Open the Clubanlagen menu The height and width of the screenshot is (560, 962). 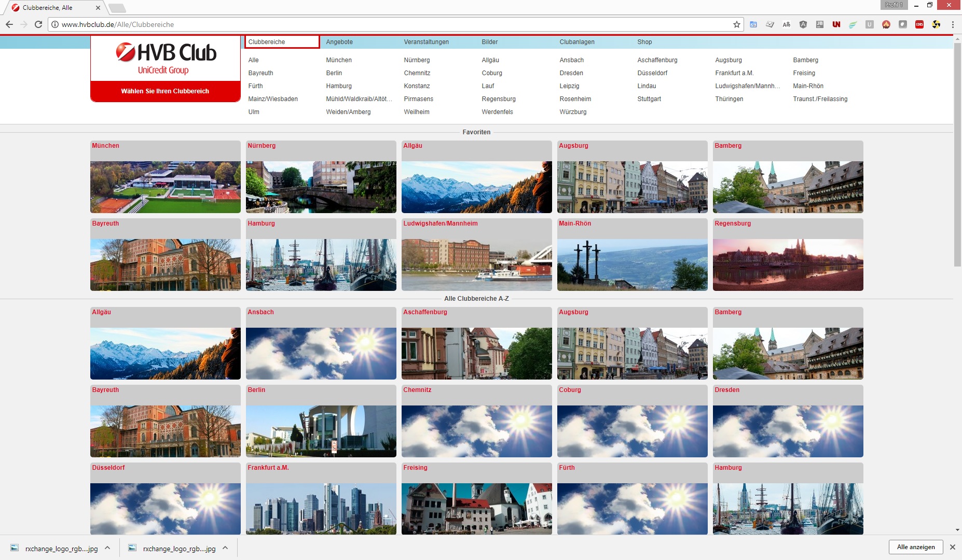point(577,42)
